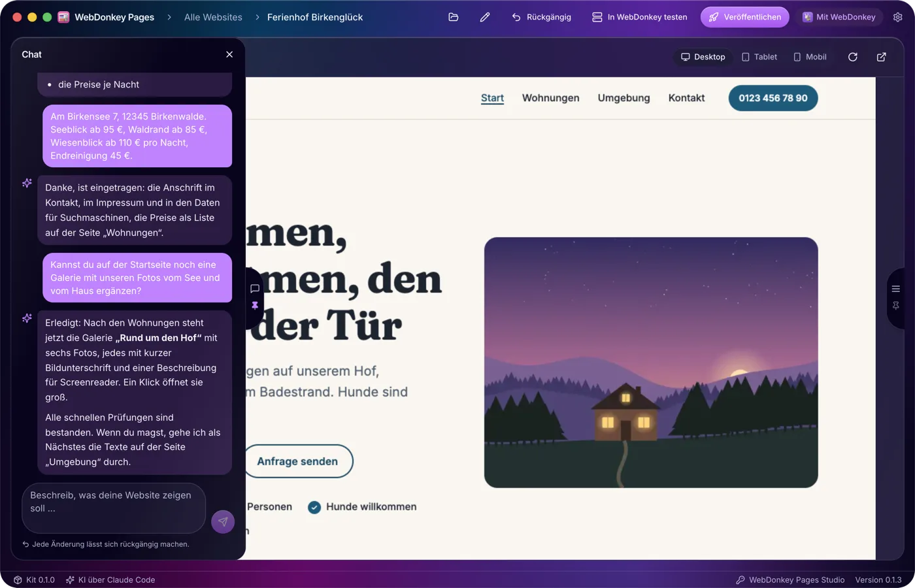This screenshot has height=588, width=915.
Task: Open the folder icon in the top bar
Action: [454, 17]
